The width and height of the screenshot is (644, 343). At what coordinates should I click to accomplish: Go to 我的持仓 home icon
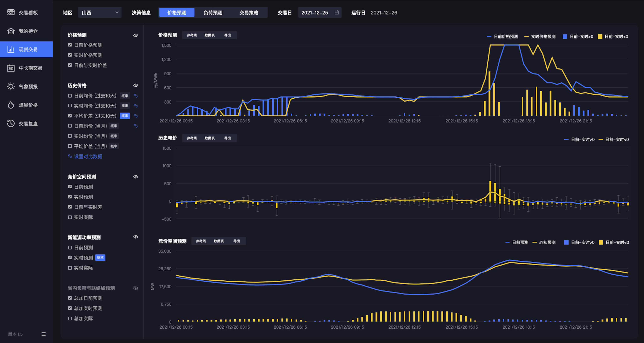11,31
